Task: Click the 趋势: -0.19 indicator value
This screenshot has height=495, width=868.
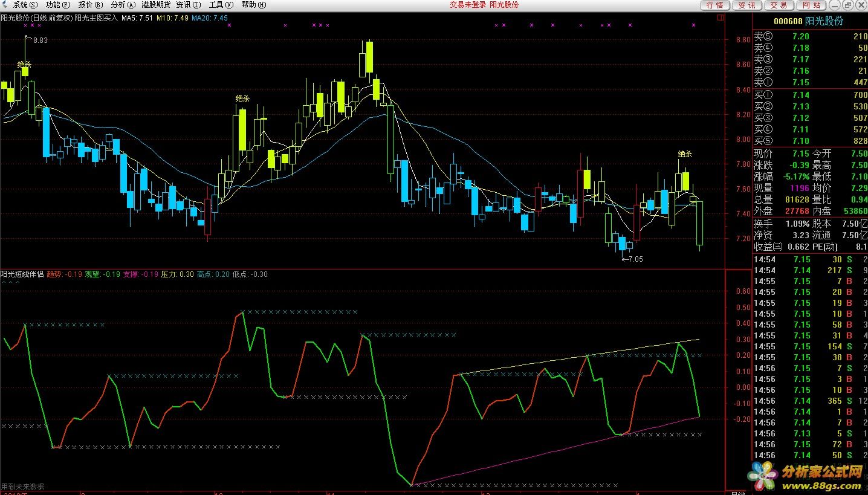Action: pyautogui.click(x=65, y=274)
